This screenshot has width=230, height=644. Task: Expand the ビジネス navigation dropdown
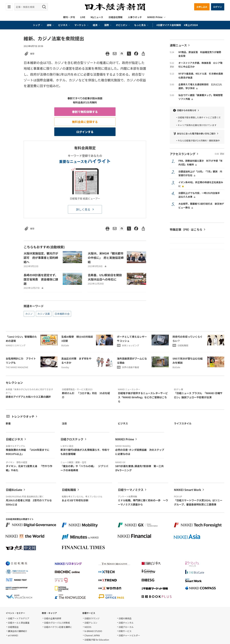tap(64, 25)
